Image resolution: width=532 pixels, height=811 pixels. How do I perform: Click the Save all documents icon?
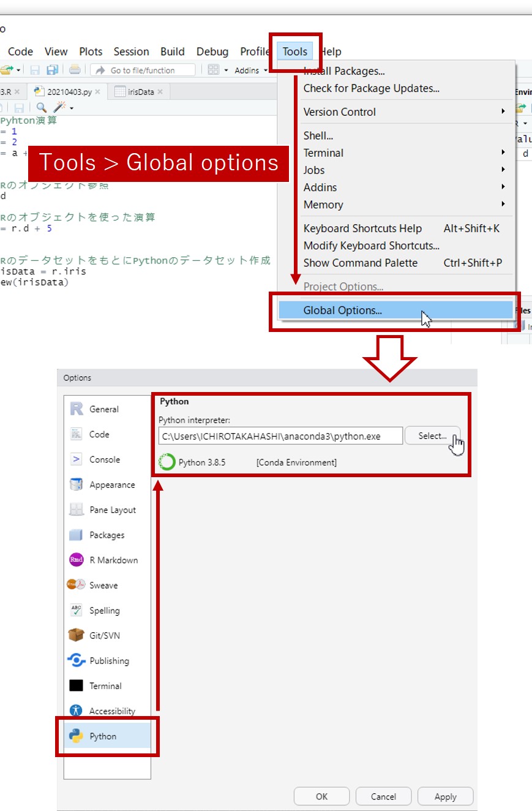click(52, 70)
